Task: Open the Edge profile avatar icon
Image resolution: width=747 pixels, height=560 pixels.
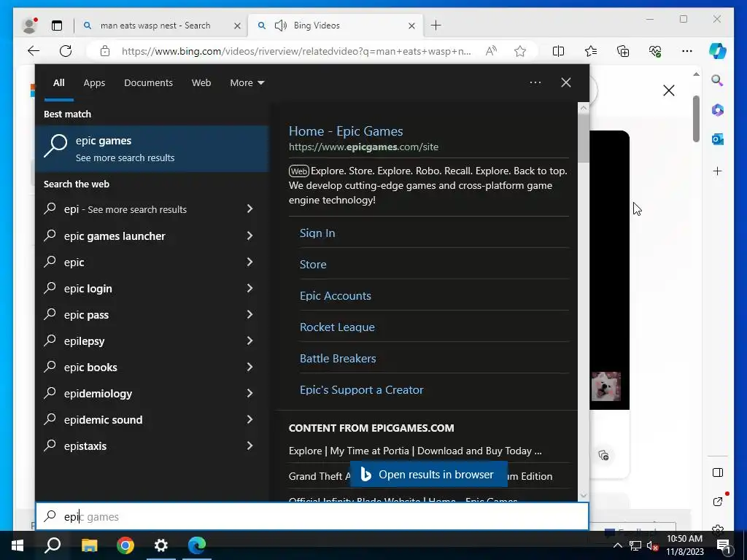Action: pyautogui.click(x=29, y=26)
